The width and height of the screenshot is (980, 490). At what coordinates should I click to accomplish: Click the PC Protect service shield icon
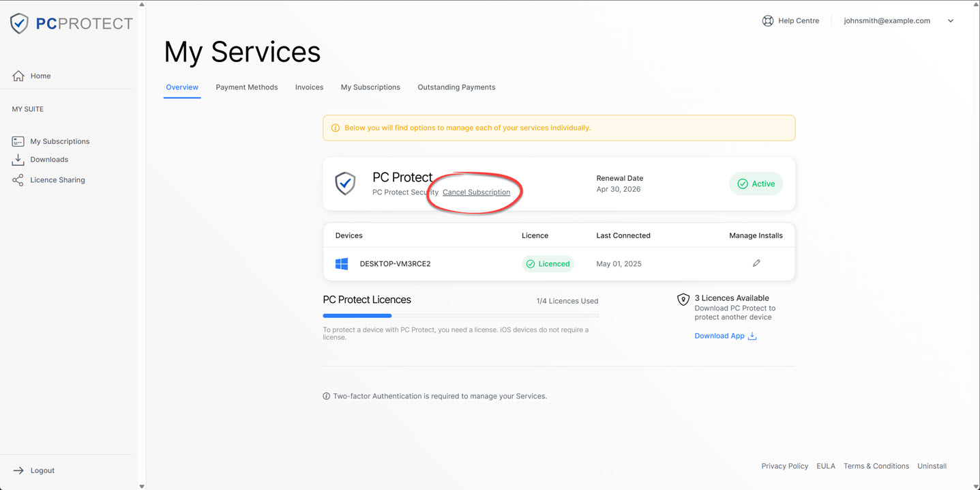[x=345, y=184]
